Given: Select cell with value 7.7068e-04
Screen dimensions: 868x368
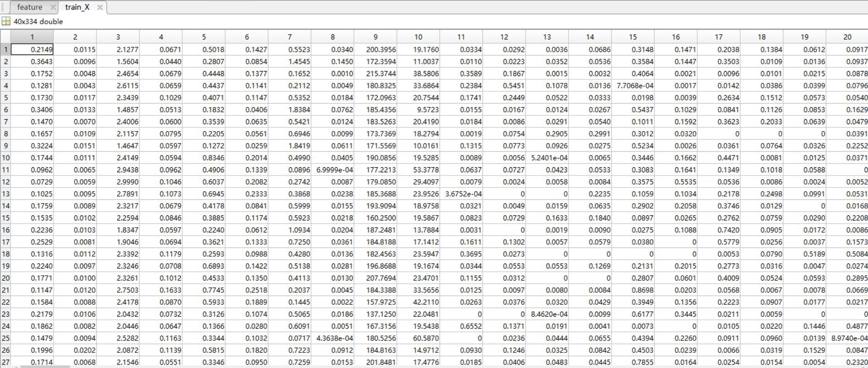Looking at the screenshot, I should pyautogui.click(x=633, y=86).
